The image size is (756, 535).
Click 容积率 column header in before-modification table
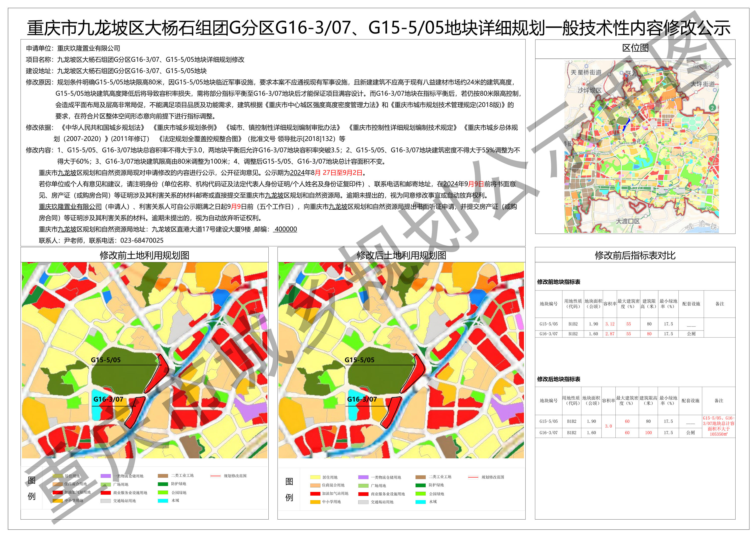point(610,304)
